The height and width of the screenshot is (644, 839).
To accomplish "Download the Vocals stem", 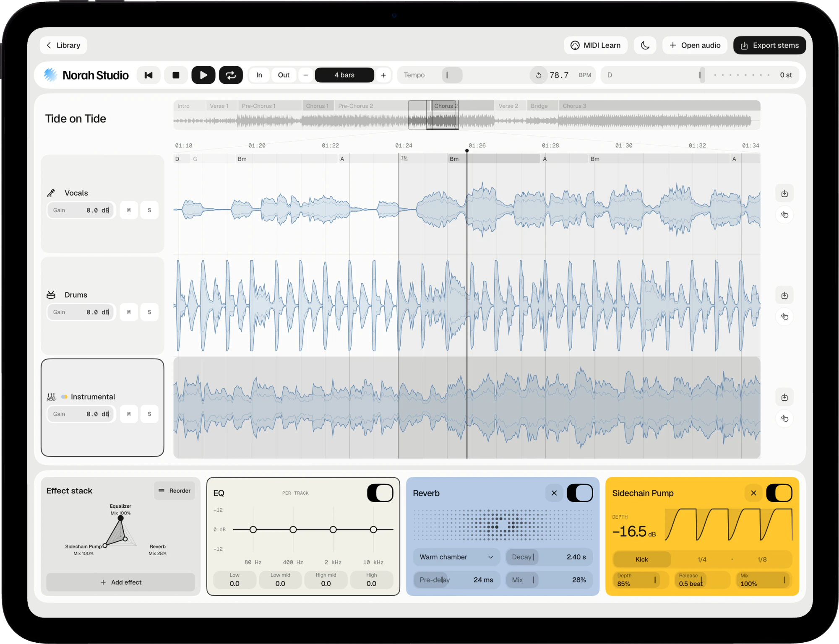I will point(784,194).
